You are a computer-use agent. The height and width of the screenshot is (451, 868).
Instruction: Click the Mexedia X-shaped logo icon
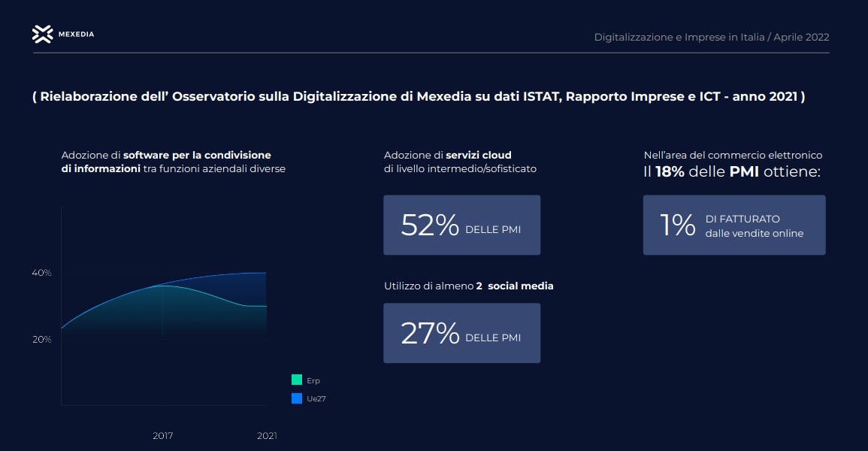43,34
